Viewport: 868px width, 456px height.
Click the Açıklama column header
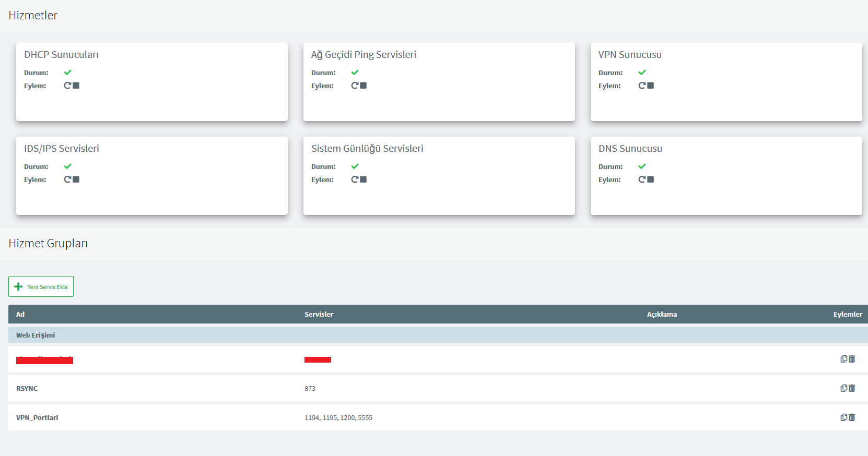662,314
